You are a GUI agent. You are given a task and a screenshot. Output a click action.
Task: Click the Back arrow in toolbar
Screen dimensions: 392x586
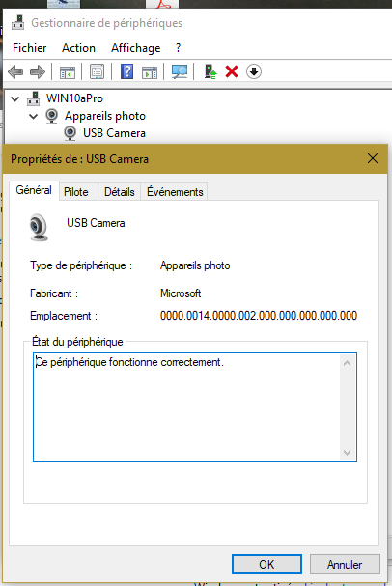click(x=15, y=71)
